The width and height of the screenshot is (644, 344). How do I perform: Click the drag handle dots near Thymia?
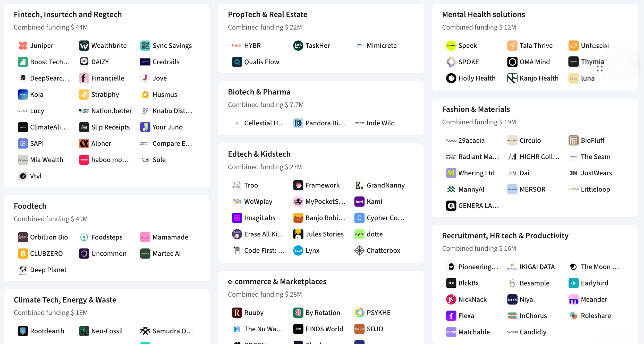(600, 68)
